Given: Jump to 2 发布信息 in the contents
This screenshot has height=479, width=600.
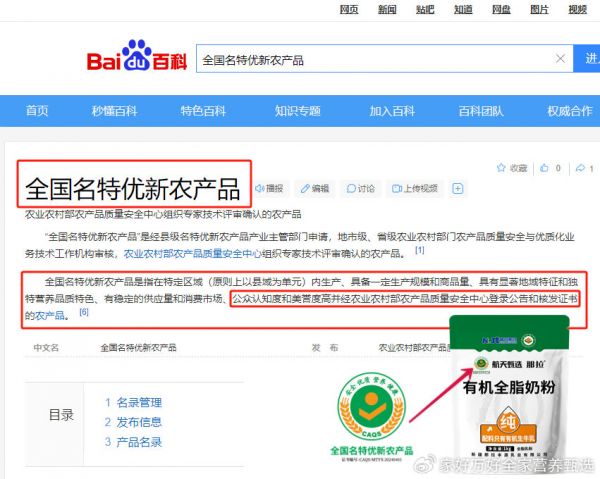Looking at the screenshot, I should 133,422.
